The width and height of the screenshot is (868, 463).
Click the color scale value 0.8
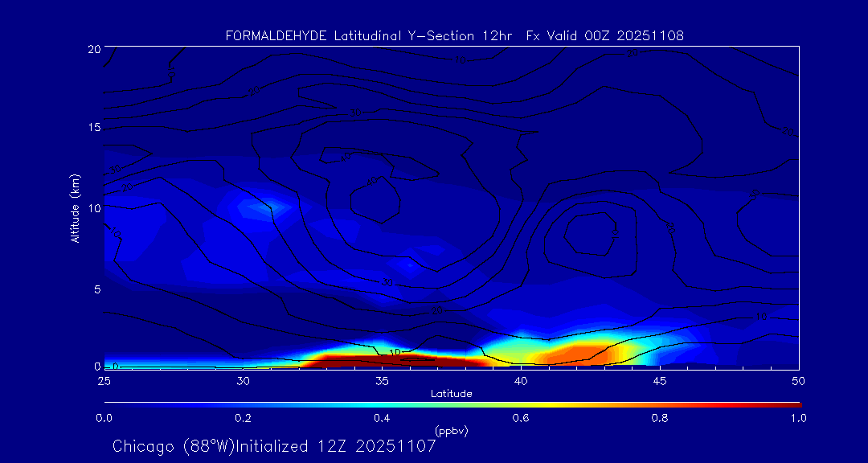click(660, 418)
